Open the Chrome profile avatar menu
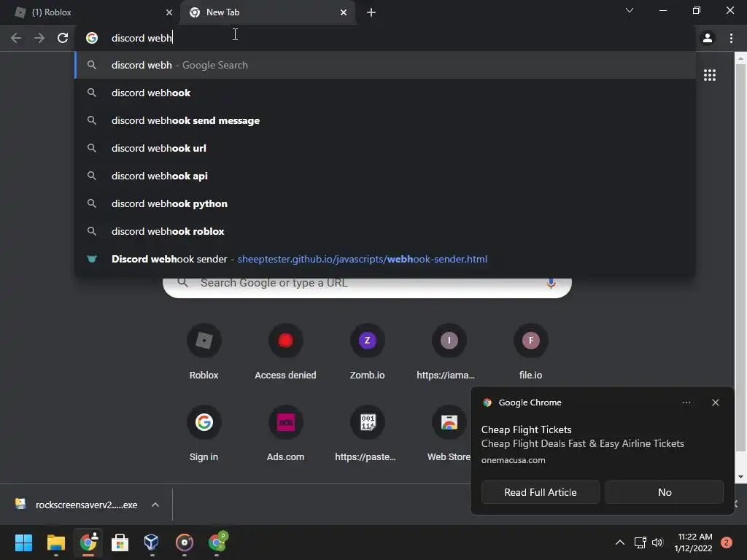Viewport: 747px width, 560px height. (708, 38)
